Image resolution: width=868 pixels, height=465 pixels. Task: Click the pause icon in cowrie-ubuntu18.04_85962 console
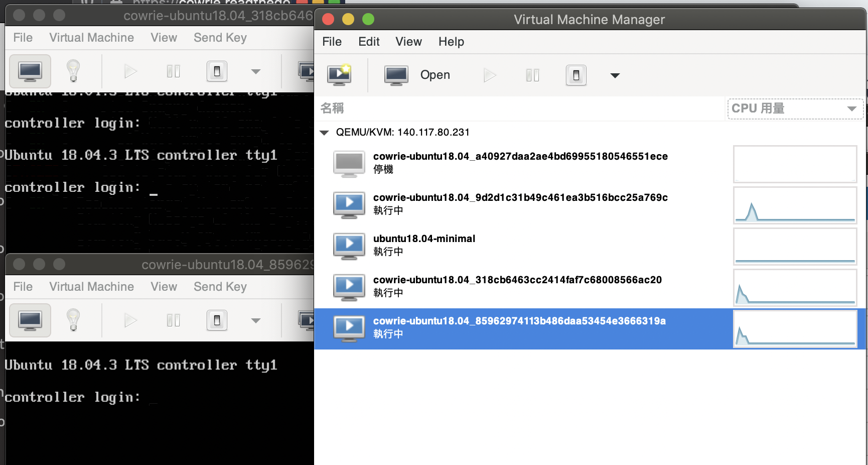[173, 320]
